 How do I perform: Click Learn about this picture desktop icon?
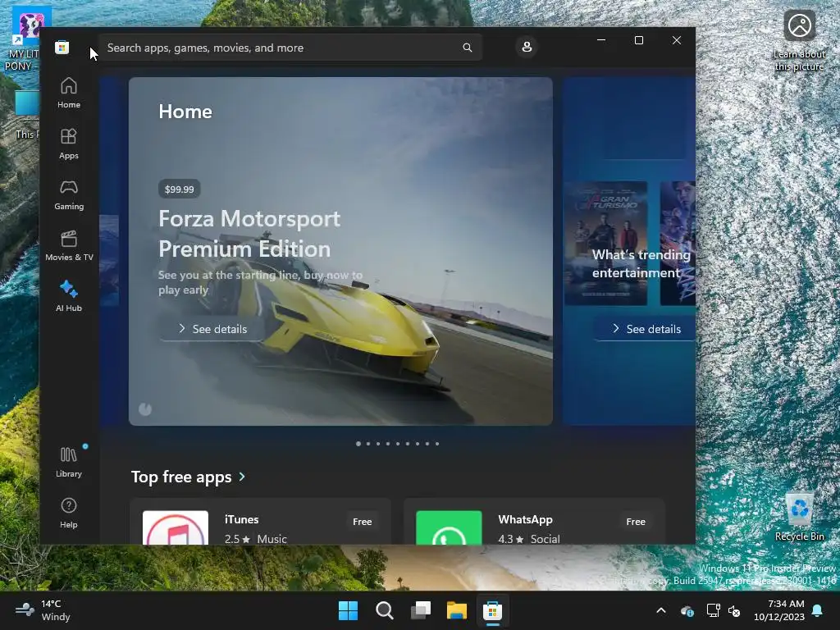(799, 41)
